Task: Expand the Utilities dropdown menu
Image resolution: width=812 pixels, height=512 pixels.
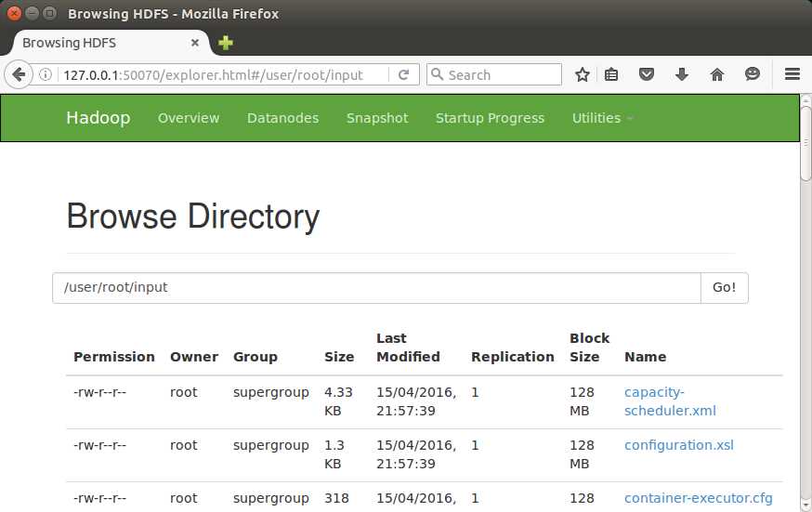Action: click(602, 118)
